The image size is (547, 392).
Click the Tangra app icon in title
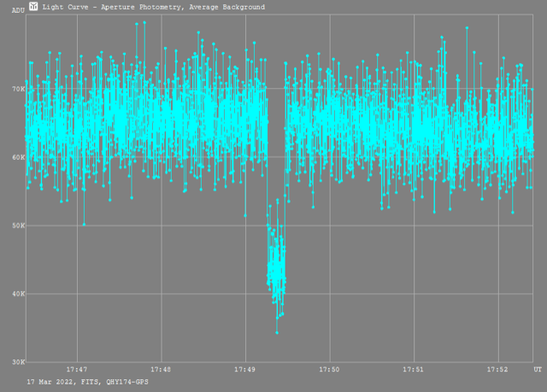point(33,6)
